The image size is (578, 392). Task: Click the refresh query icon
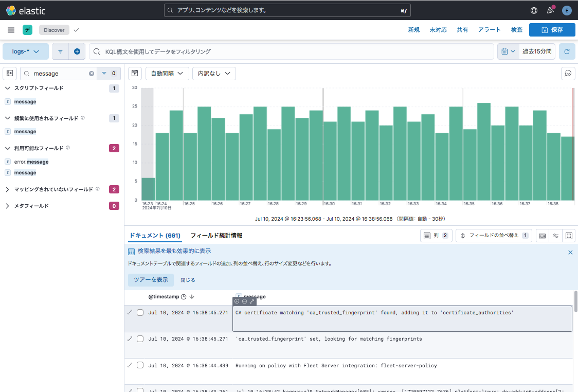(x=567, y=51)
